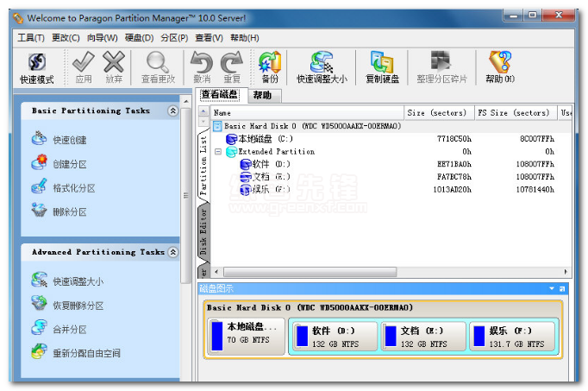This screenshot has width=588, height=391.
Task: Select vertical Partition List tab
Action: (x=203, y=165)
